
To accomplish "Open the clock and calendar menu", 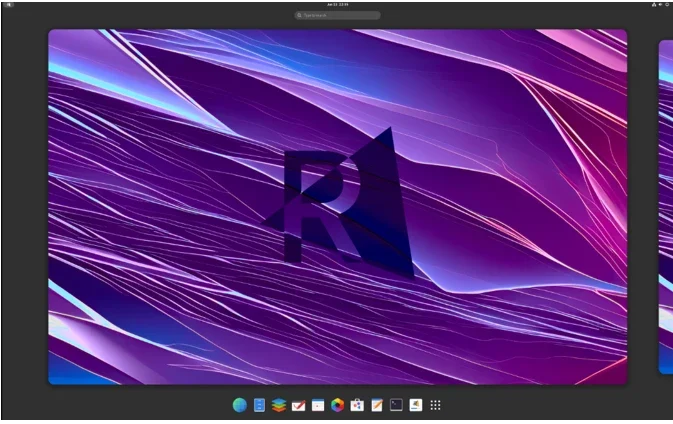I will [337, 4].
